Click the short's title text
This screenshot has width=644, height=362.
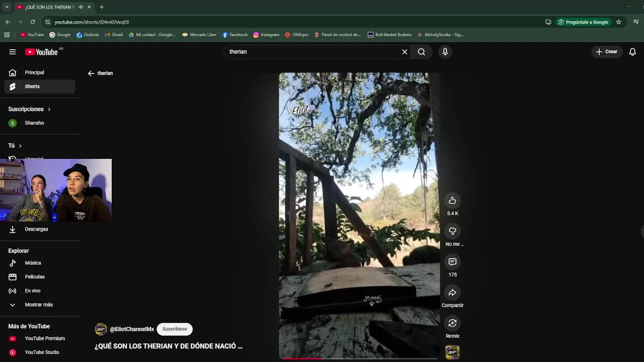[169, 346]
